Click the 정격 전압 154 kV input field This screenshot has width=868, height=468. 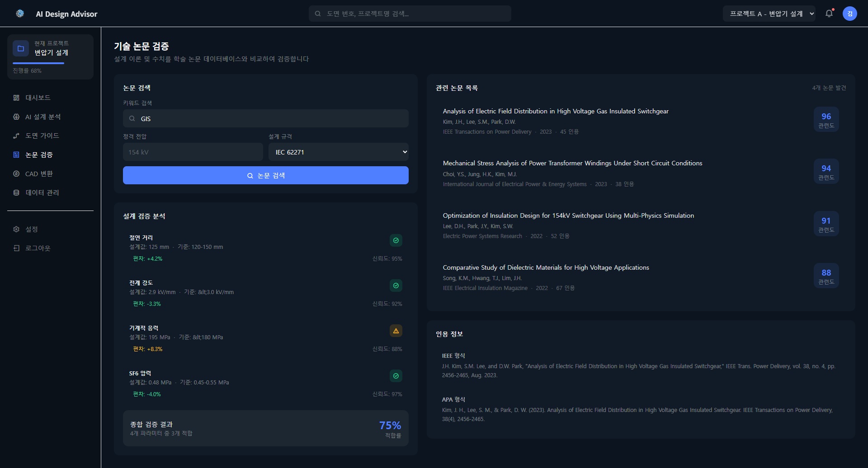point(193,152)
